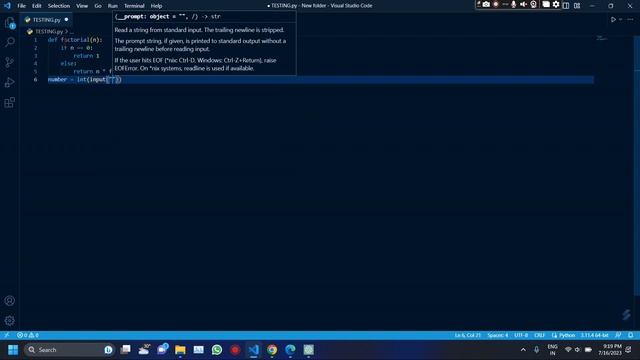
Task: Open Task View from the taskbar
Action: click(x=125, y=350)
